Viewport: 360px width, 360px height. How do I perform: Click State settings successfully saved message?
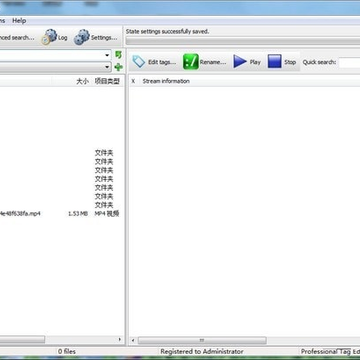click(167, 32)
